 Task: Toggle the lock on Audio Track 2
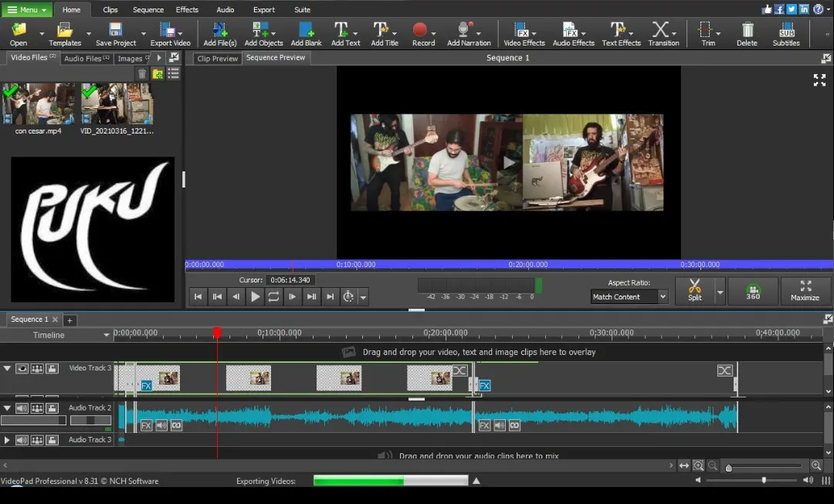point(53,408)
